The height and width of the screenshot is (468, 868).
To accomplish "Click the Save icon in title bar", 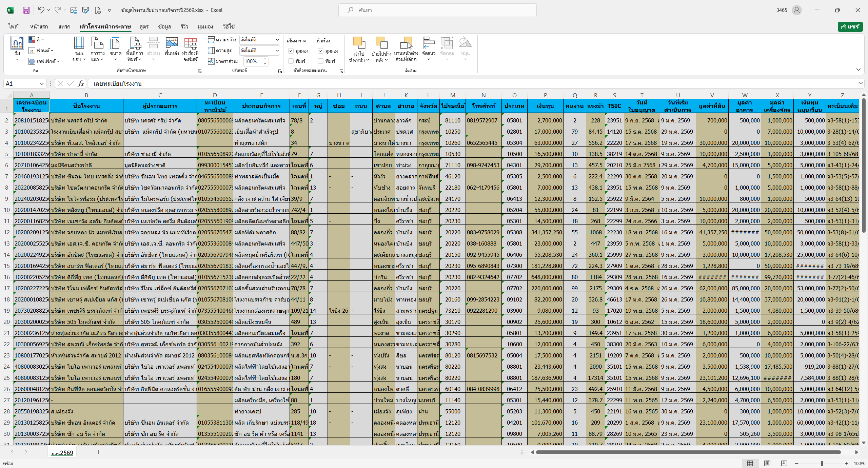I will [x=26, y=10].
